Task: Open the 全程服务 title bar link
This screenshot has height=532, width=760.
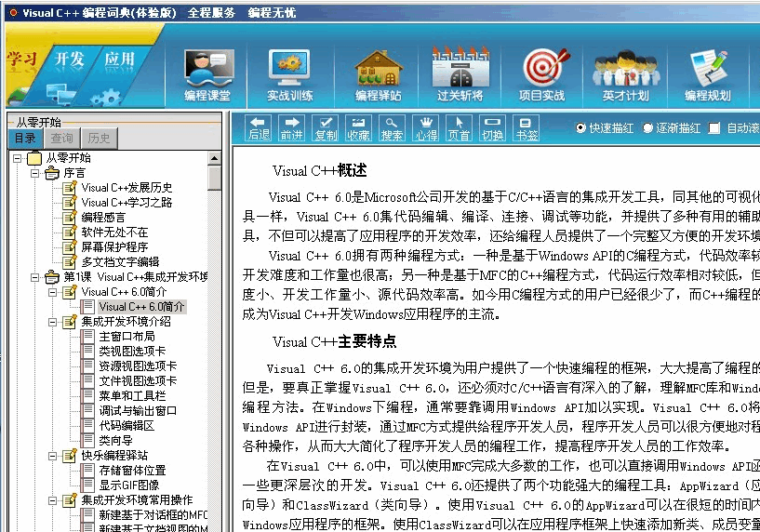Action: pos(211,12)
